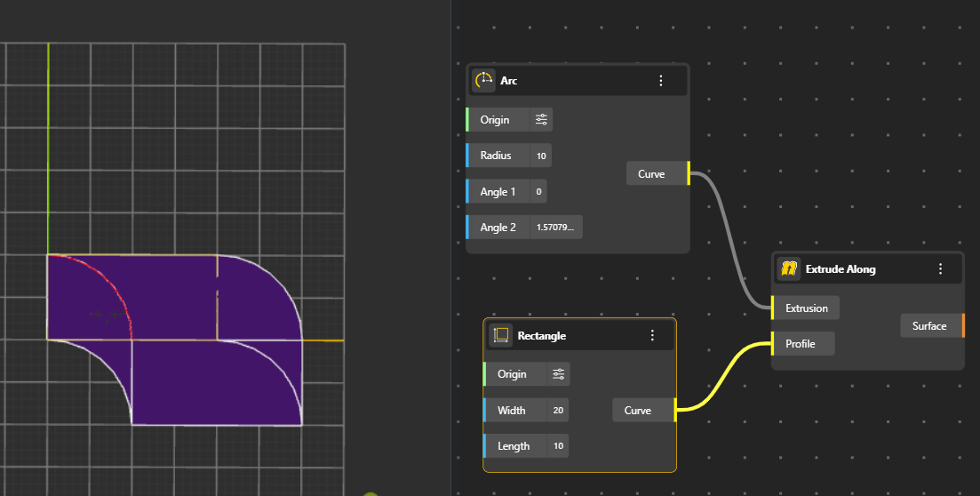This screenshot has height=496, width=980.
Task: Click the Extrude Along node icon
Action: (787, 268)
